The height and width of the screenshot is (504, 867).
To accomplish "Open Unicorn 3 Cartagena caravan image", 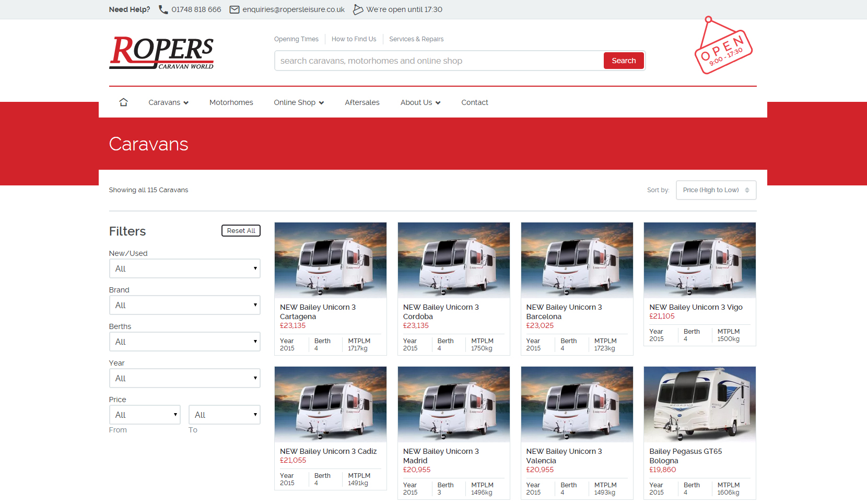I will click(331, 260).
